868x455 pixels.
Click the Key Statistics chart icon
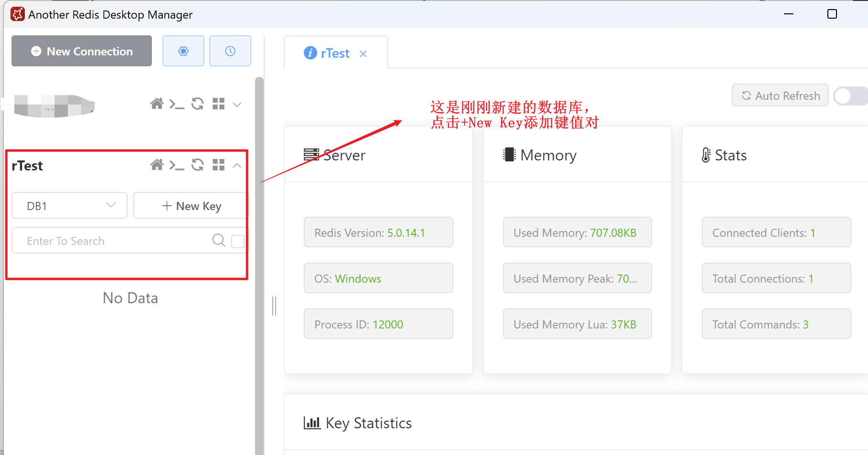pyautogui.click(x=312, y=423)
